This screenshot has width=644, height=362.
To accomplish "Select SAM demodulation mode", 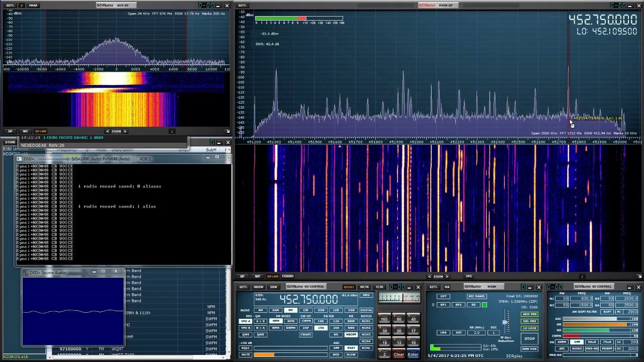I will [276, 310].
